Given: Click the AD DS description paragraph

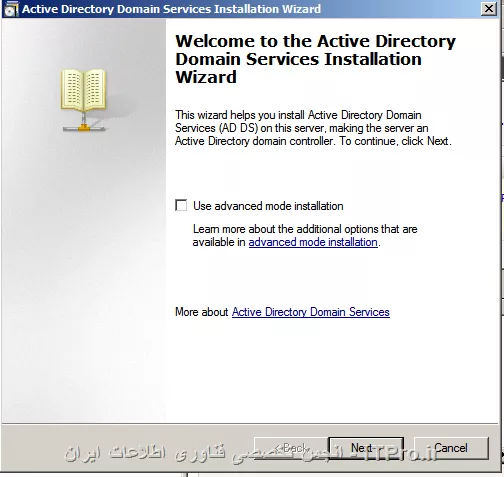Looking at the screenshot, I should click(313, 128).
